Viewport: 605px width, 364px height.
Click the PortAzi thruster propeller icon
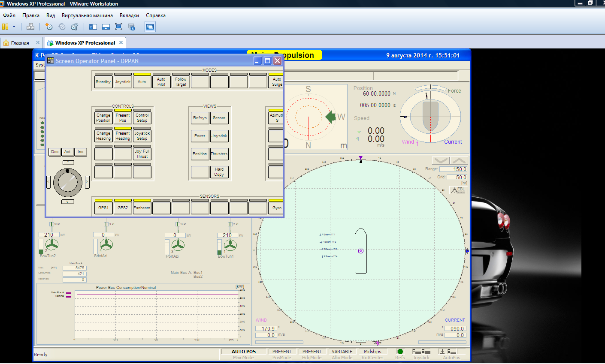pyautogui.click(x=178, y=245)
